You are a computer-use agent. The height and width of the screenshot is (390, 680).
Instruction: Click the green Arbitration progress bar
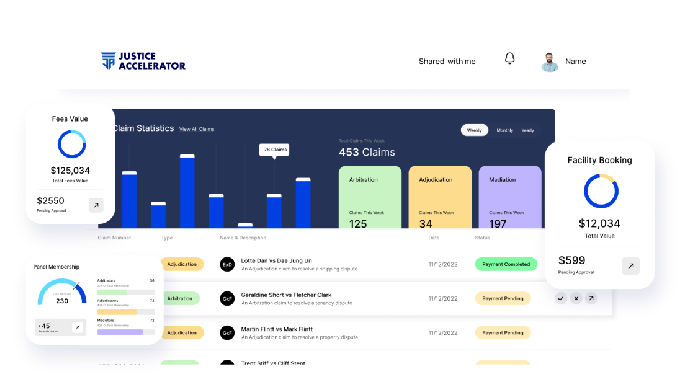(126, 292)
